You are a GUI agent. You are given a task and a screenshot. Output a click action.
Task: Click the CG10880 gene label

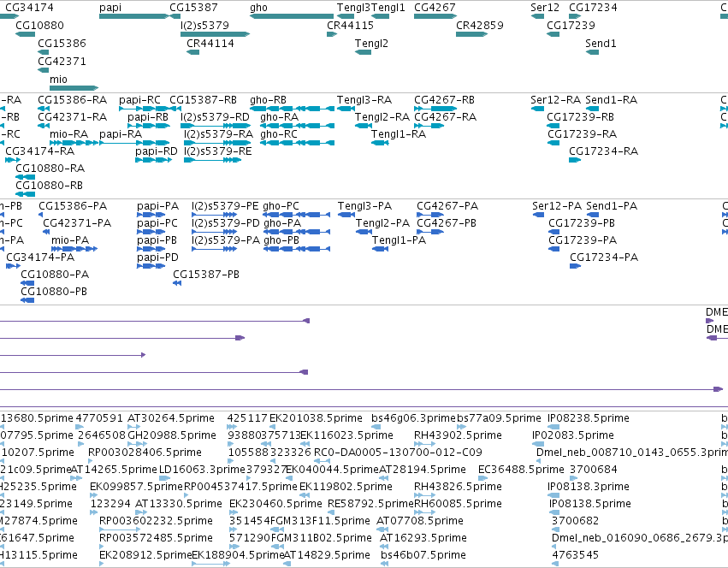pyautogui.click(x=39, y=25)
